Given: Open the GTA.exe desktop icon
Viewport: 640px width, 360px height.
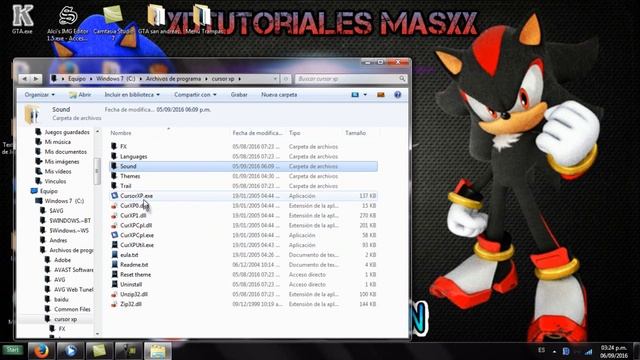Looking at the screenshot, I should tap(22, 19).
